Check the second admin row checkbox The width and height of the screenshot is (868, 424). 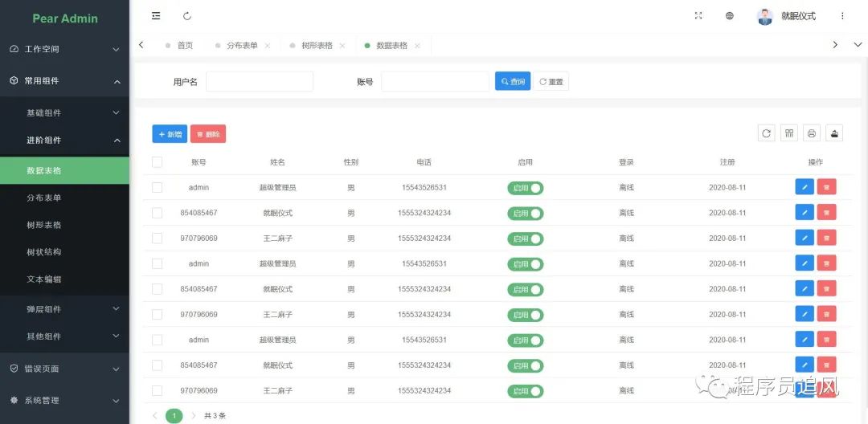(x=158, y=263)
